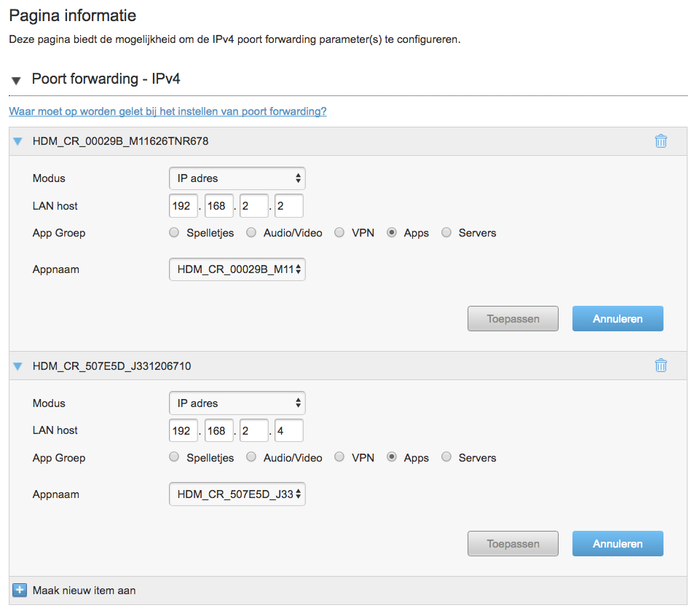Delete the HDM_CR_00029B_M11626TNR678 rule via trash icon
Image resolution: width=697 pixels, height=616 pixels.
point(661,141)
